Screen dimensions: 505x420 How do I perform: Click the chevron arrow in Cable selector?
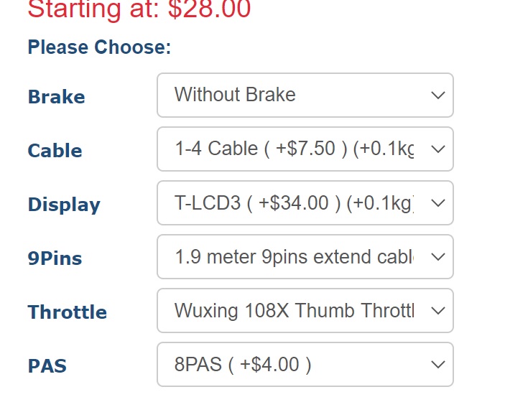[x=437, y=149]
